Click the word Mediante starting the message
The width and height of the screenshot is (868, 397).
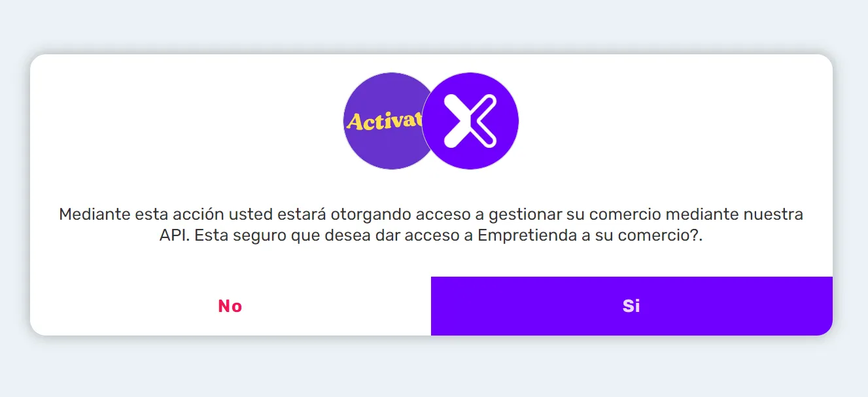(x=94, y=214)
